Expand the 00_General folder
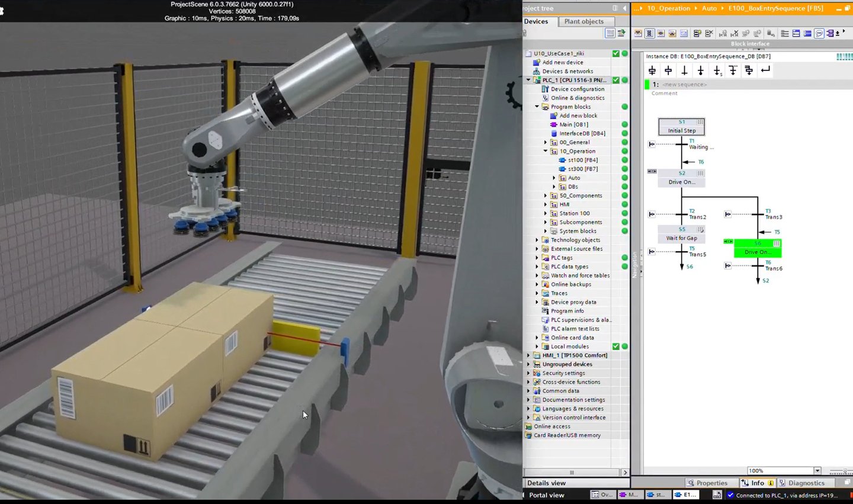Screen dimensions: 853x504 [546, 142]
